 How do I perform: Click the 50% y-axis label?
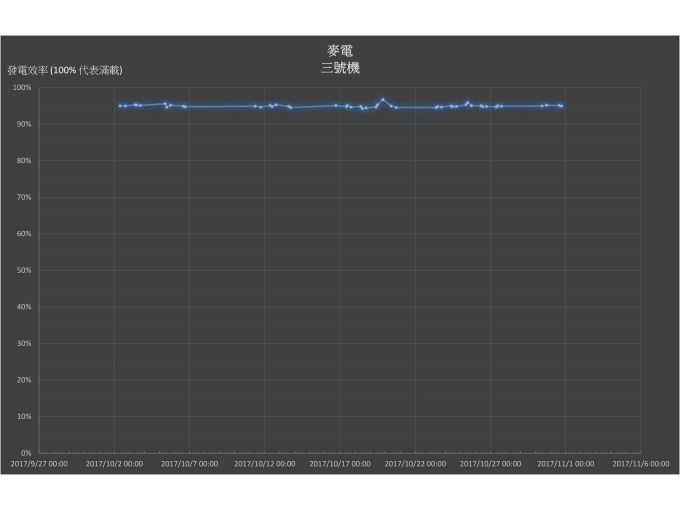[x=24, y=270]
